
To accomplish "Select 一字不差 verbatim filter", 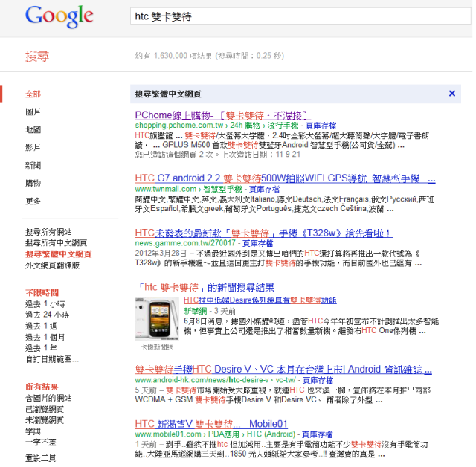I will pos(41,442).
